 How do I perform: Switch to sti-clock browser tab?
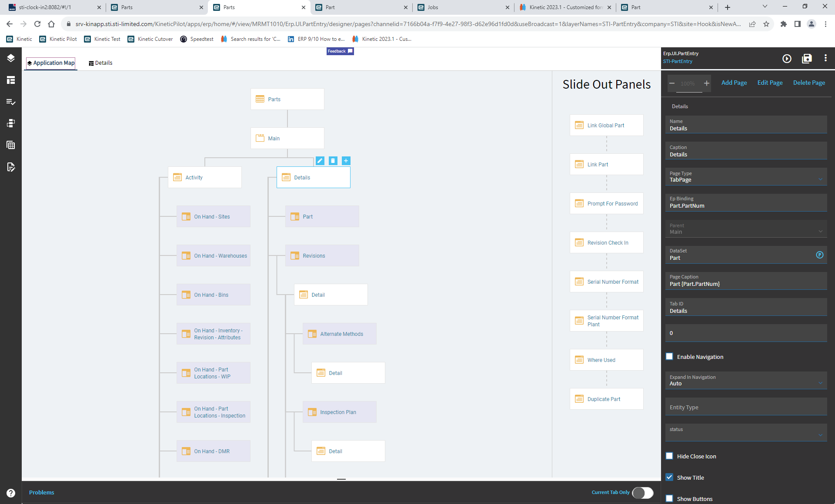pos(55,7)
